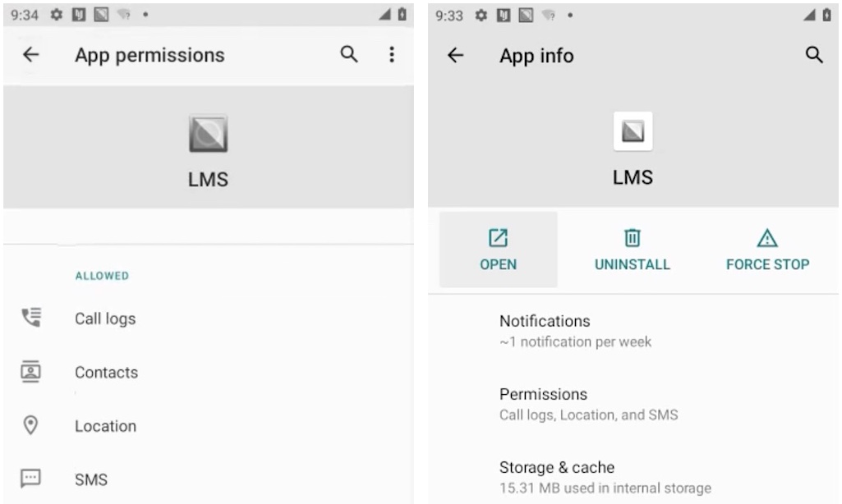Click the Call logs phone icon
Viewport: 842px width, 504px height.
(x=31, y=318)
